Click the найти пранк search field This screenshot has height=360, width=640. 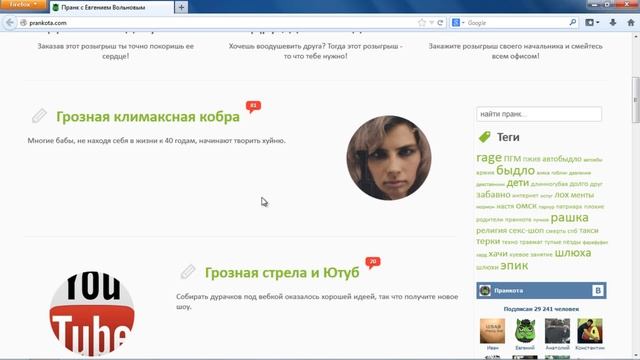click(x=539, y=114)
